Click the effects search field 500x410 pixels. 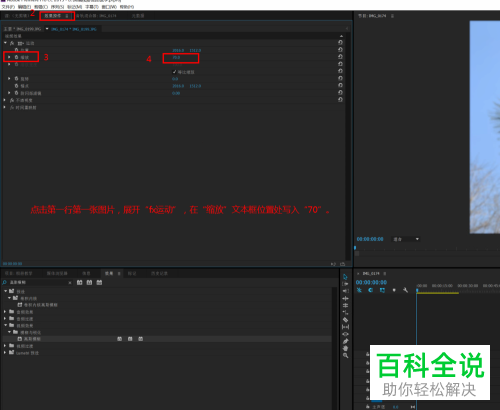click(37, 283)
